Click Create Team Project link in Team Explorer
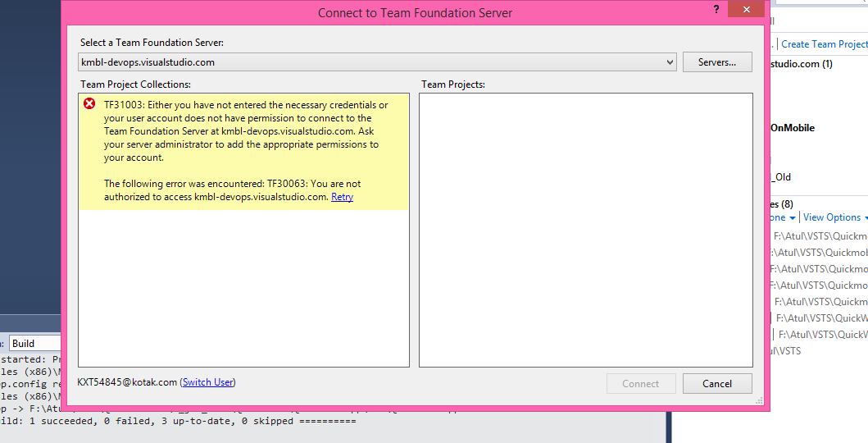868x443 pixels. (825, 43)
